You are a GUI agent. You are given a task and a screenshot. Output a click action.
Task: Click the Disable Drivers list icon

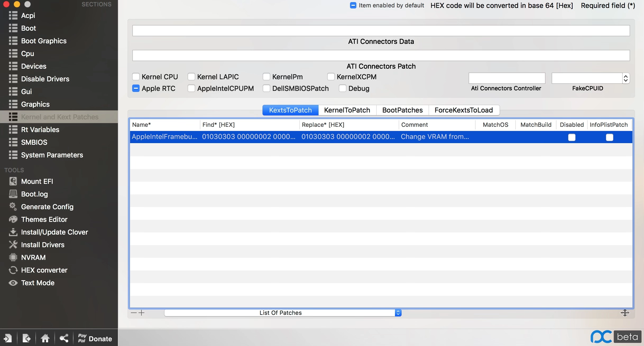coord(13,79)
